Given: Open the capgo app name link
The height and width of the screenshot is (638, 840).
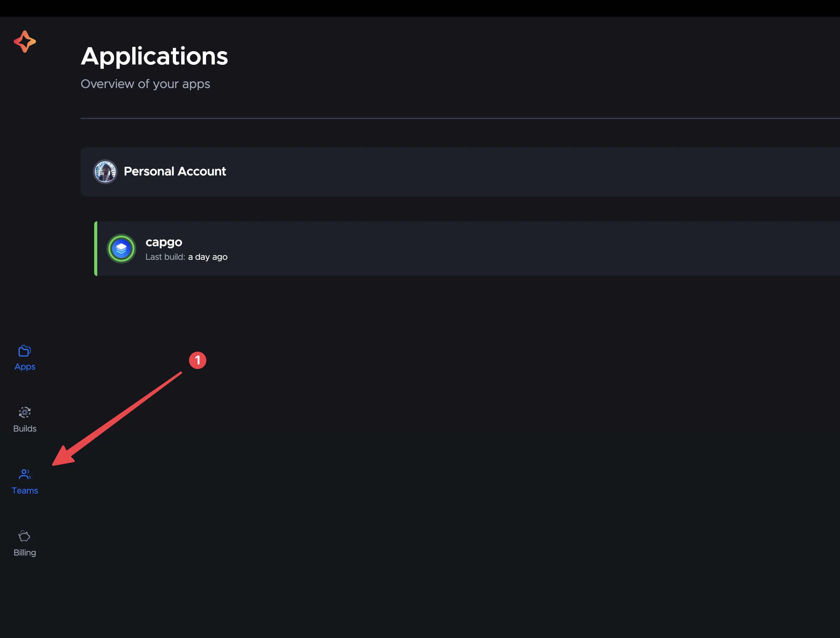Looking at the screenshot, I should 164,242.
